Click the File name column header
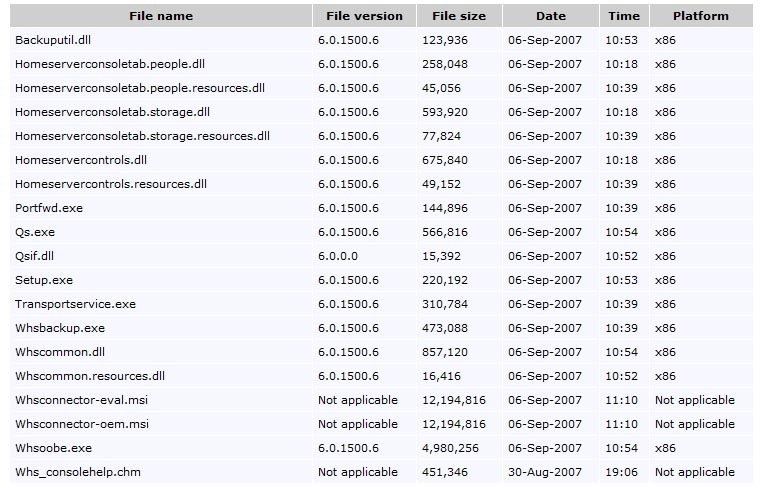762x488 pixels. 161,16
